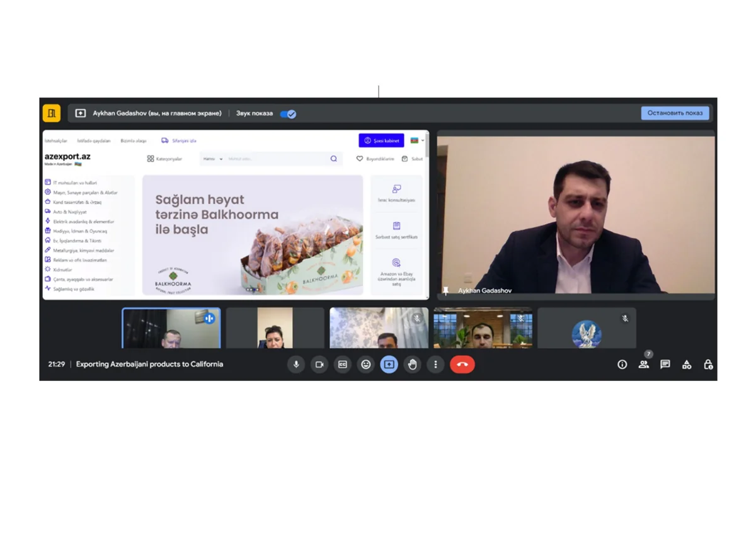The image size is (756, 534).
Task: Click the meeting title Exporting Azerbaijani products to California
Action: 149,365
